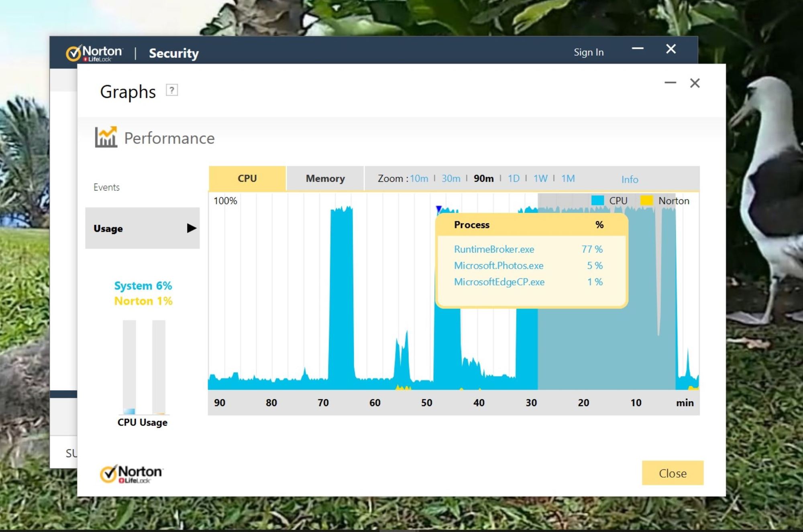Set zoom to 1M
Viewport: 803px width, 532px height.
pyautogui.click(x=568, y=179)
